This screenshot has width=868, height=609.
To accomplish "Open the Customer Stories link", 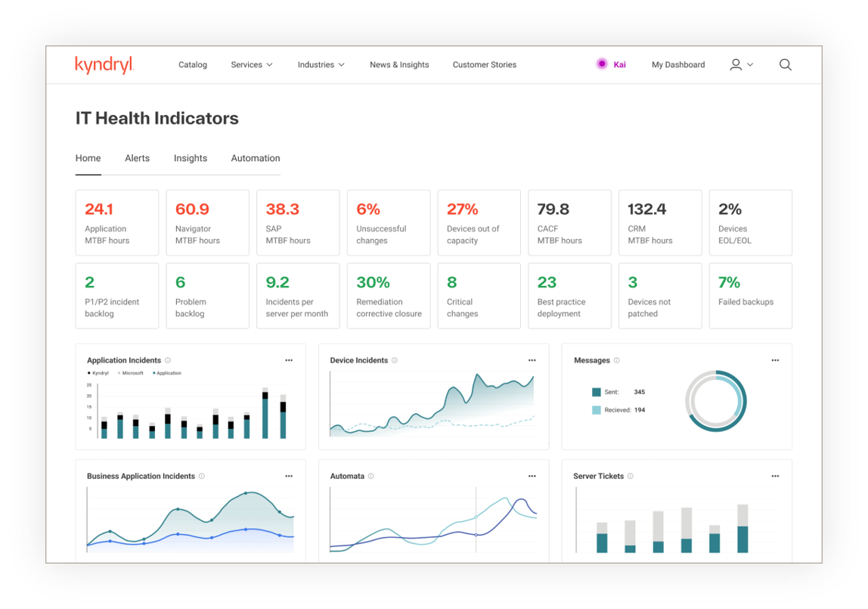I will pyautogui.click(x=485, y=65).
